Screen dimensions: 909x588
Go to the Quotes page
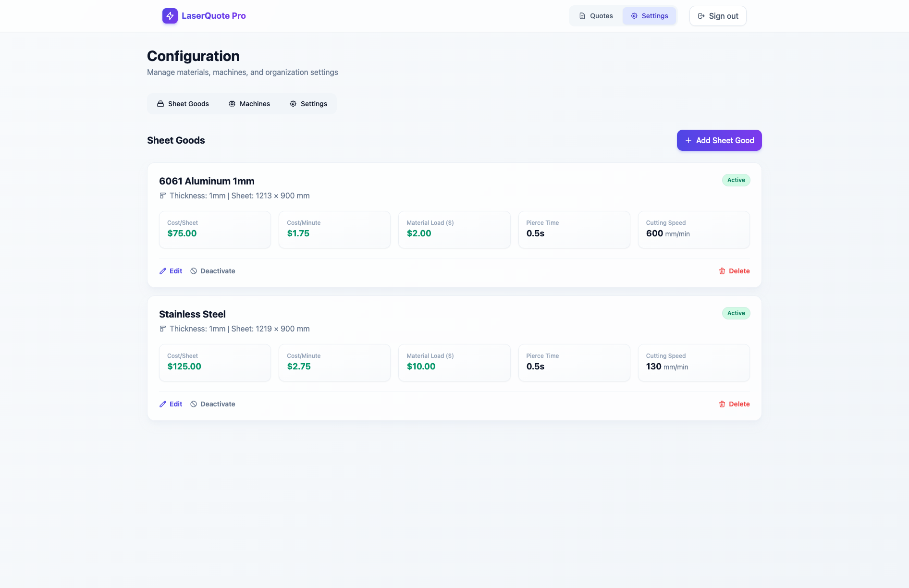point(596,16)
